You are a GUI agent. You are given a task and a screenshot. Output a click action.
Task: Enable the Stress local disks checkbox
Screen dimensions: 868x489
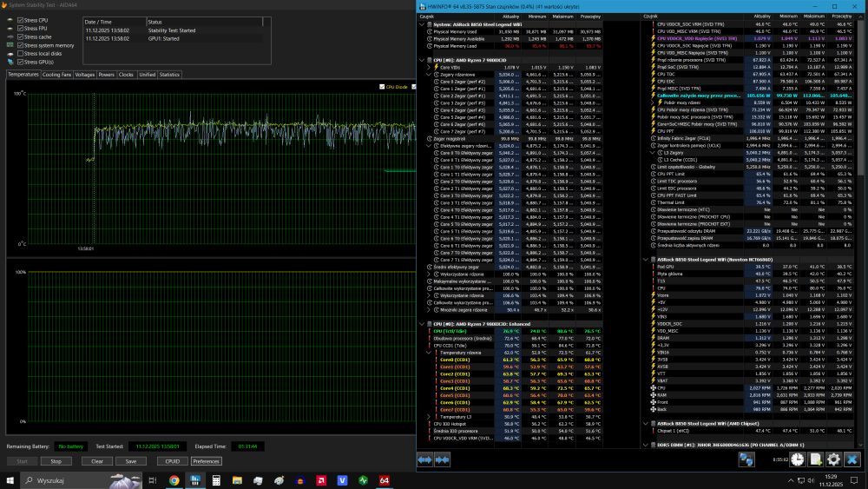coord(21,54)
